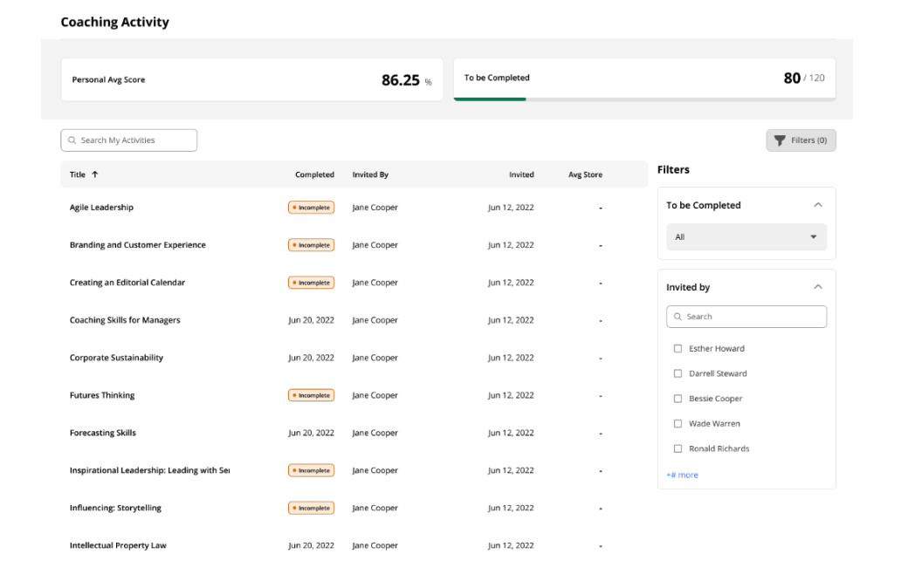Click Jane Cooper in Futures Thinking row
Screen dimensions: 901x588
pos(375,395)
